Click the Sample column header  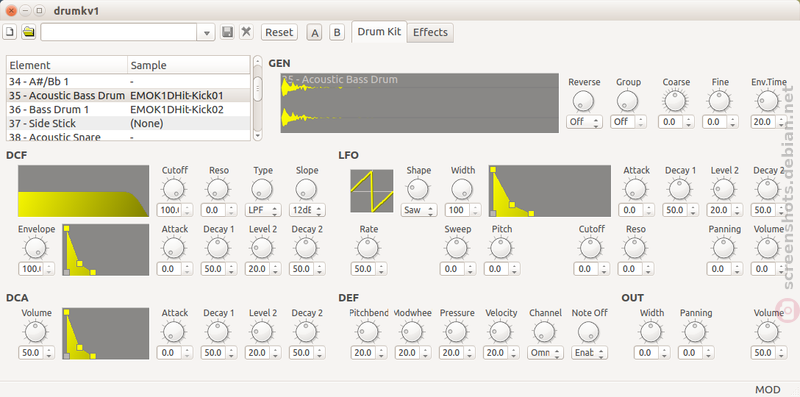click(189, 65)
